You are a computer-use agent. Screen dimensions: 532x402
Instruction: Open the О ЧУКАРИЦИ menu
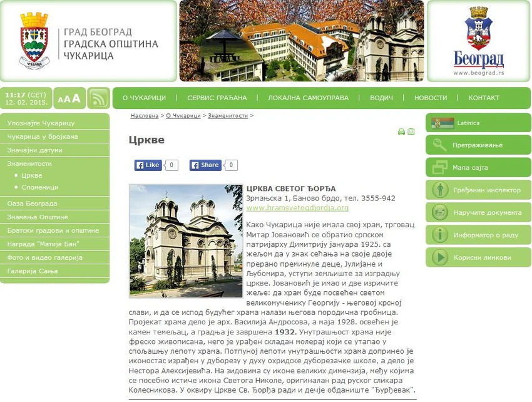click(144, 98)
